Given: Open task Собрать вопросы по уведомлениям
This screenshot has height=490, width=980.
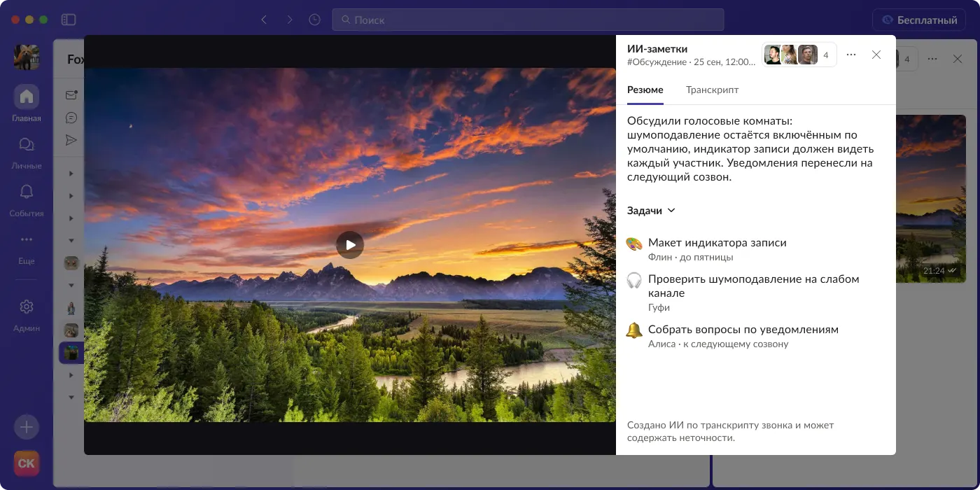Looking at the screenshot, I should 743,330.
